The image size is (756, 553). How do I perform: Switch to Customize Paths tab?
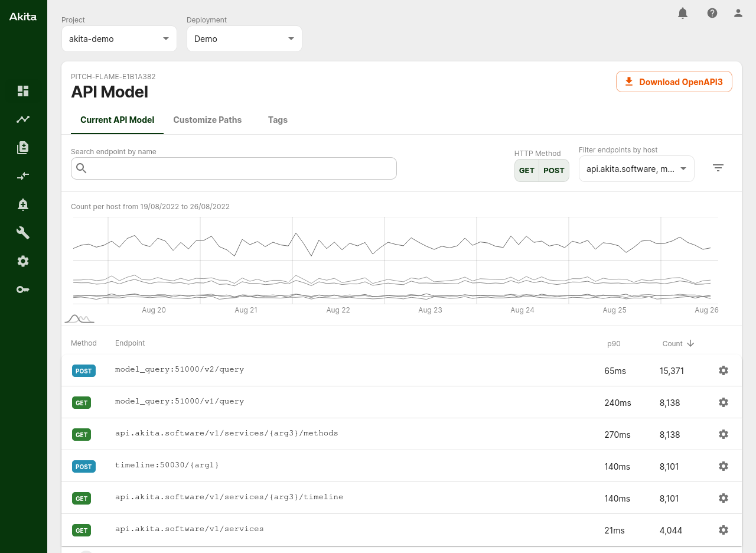coord(207,120)
